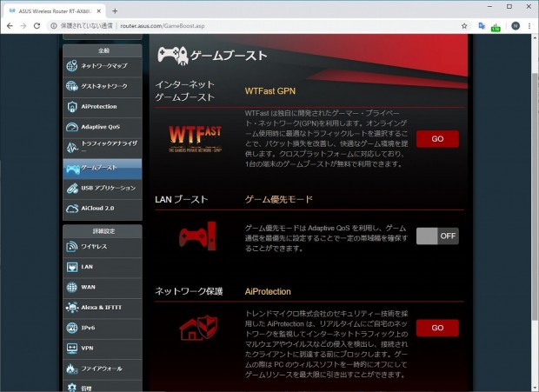Click the AiProtection lock icon in sidebar
Viewport: 539px width, 392px height.
[x=72, y=107]
